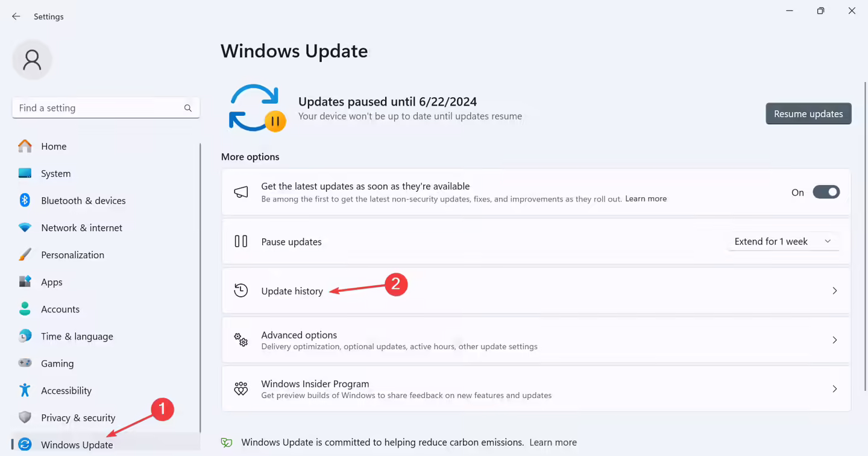Click the Privacy & security shield icon
Screen dimensions: 868x456
coord(25,417)
